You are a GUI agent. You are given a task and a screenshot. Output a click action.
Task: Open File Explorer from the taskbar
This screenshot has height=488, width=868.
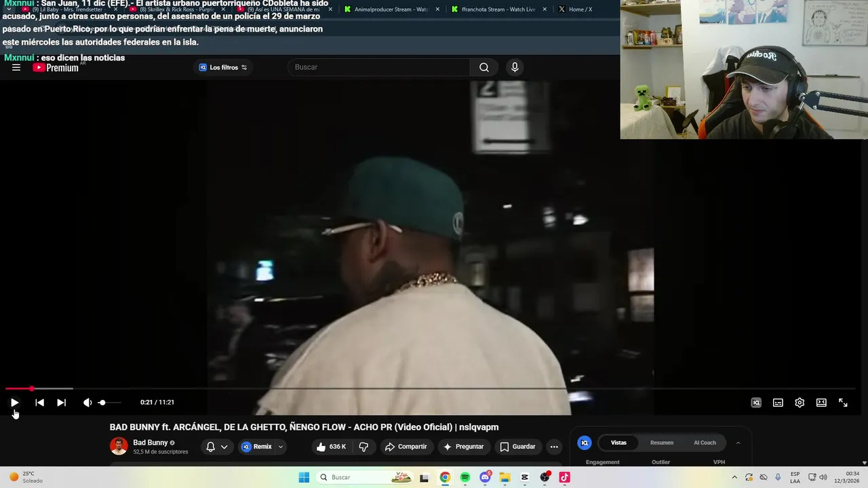point(505,477)
